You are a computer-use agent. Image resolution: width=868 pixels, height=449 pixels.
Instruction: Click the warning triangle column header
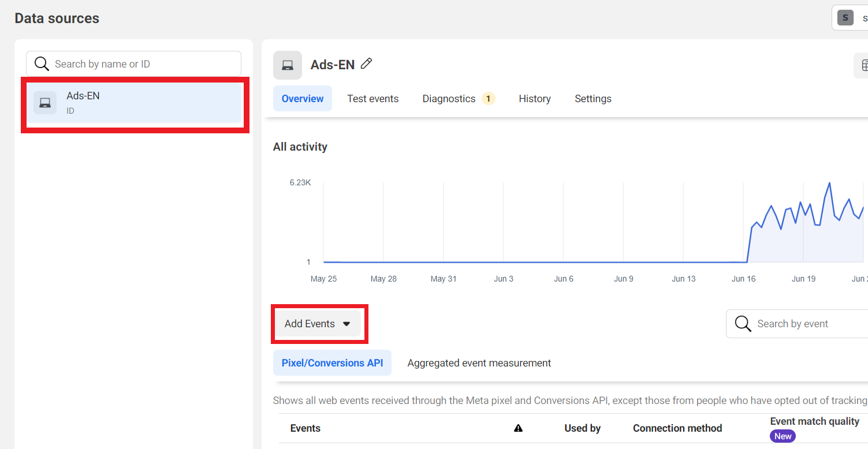[518, 428]
